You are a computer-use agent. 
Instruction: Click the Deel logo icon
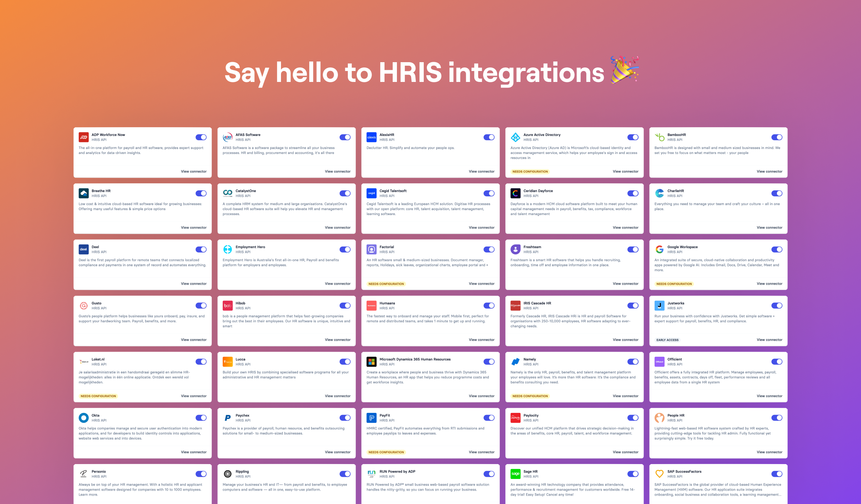(x=84, y=249)
